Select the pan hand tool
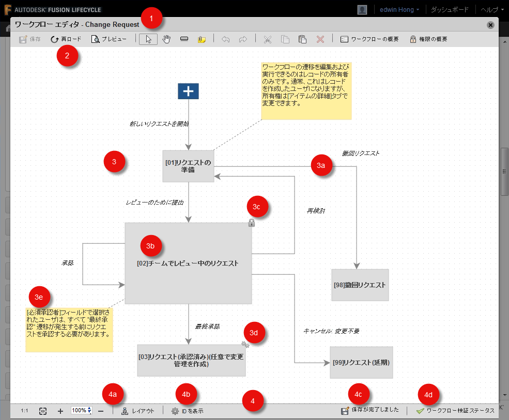This screenshot has width=509, height=420. pyautogui.click(x=166, y=39)
